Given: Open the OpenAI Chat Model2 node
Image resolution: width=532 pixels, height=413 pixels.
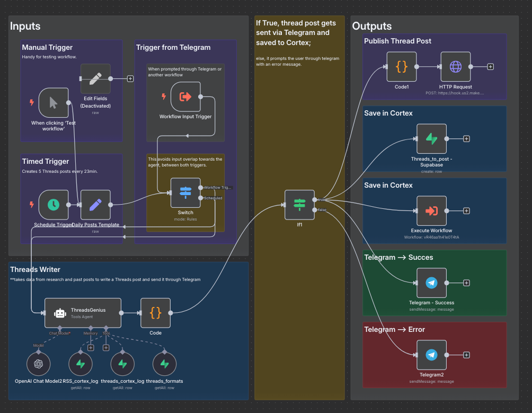Looking at the screenshot, I should 38,364.
